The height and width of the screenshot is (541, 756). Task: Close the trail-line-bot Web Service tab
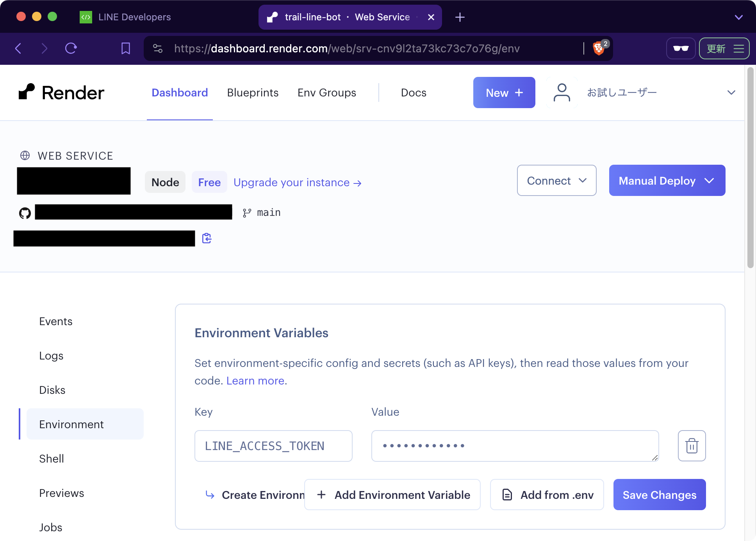pos(431,17)
